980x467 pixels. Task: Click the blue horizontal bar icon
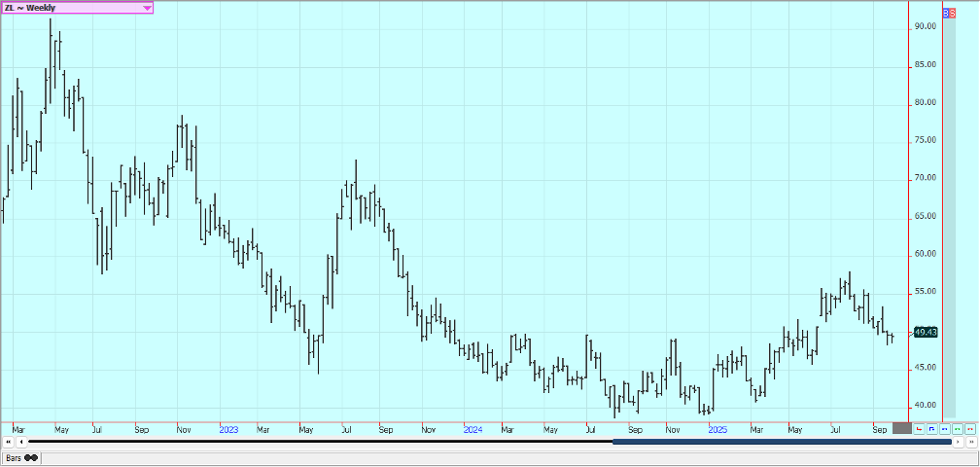[x=944, y=428]
